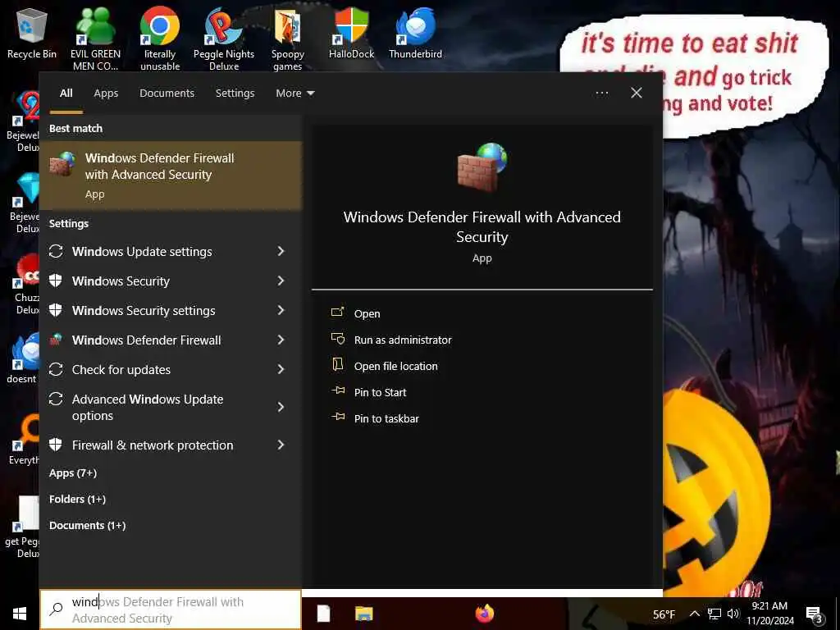The height and width of the screenshot is (630, 840).
Task: Select Pin to taskbar
Action: coord(386,419)
